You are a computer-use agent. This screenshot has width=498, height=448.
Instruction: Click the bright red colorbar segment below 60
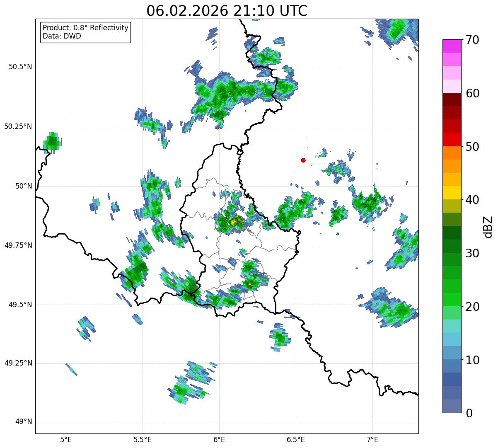pyautogui.click(x=452, y=140)
